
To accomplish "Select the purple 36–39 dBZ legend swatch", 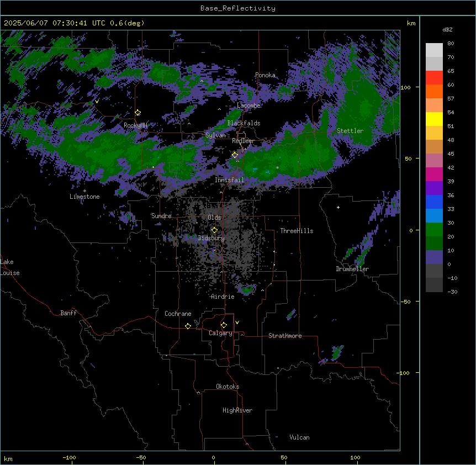I will click(434, 188).
